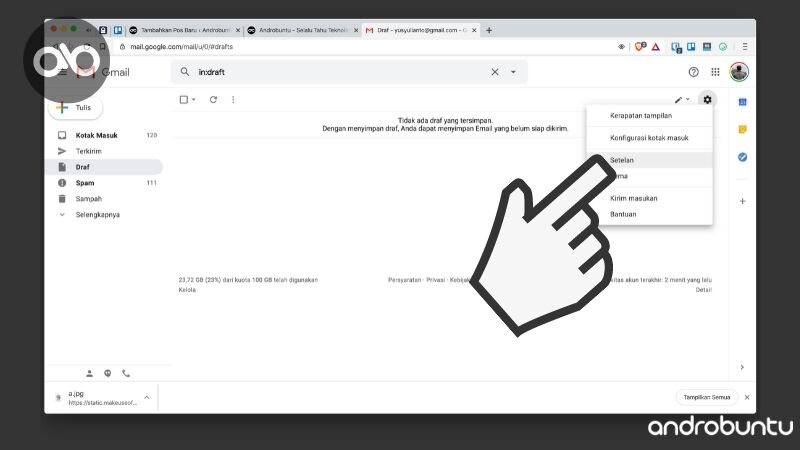
Task: Open the Hangouts chat bubble icon
Action: [108, 373]
